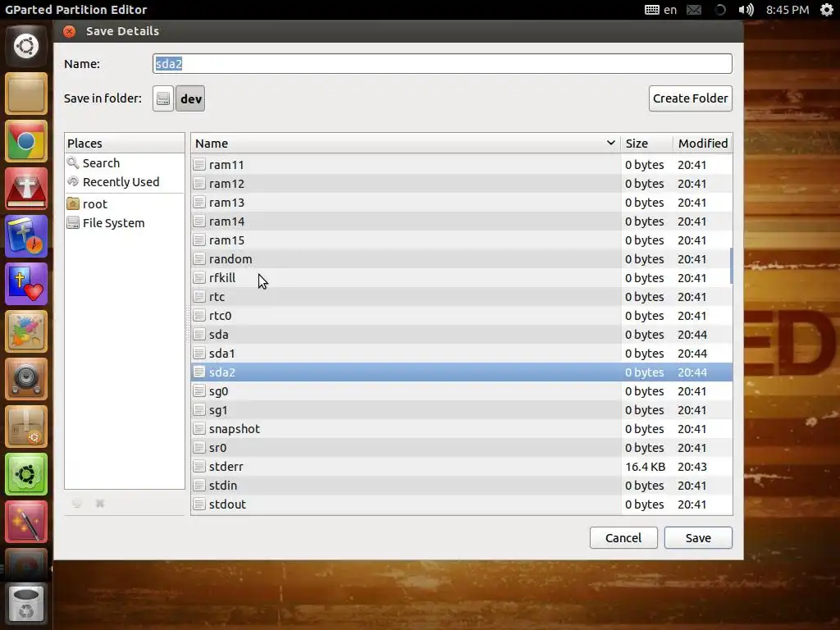This screenshot has width=840, height=630.
Task: Select the snapshot file
Action: [461, 428]
